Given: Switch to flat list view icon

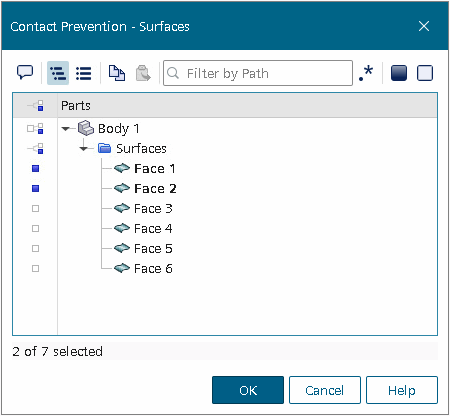Looking at the screenshot, I should 84,73.
